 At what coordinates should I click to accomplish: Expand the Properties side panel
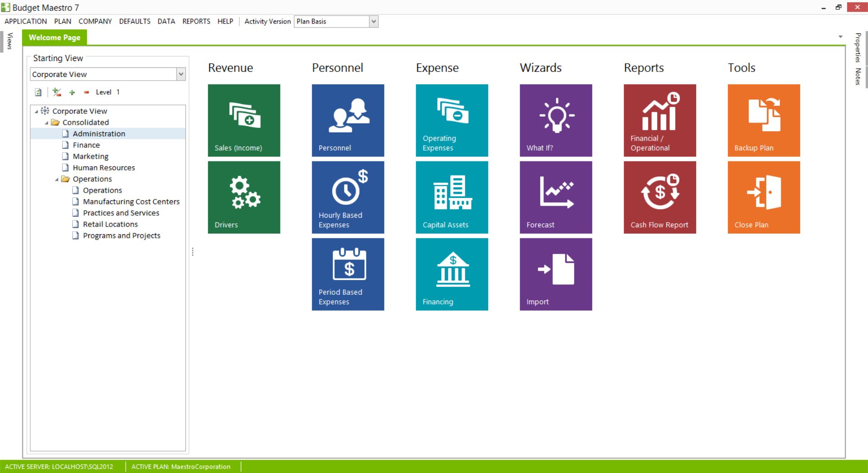pyautogui.click(x=858, y=47)
